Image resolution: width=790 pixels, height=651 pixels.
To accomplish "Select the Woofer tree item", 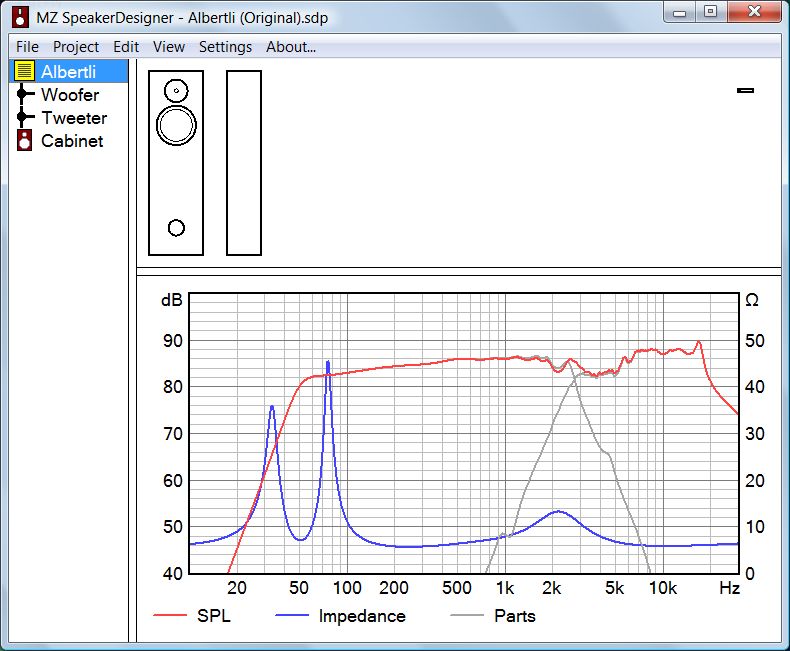I will pos(70,95).
